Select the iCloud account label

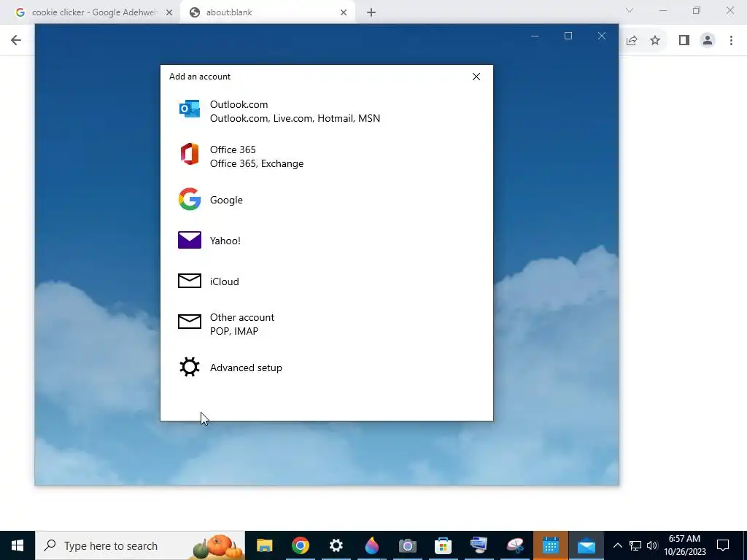[225, 281]
